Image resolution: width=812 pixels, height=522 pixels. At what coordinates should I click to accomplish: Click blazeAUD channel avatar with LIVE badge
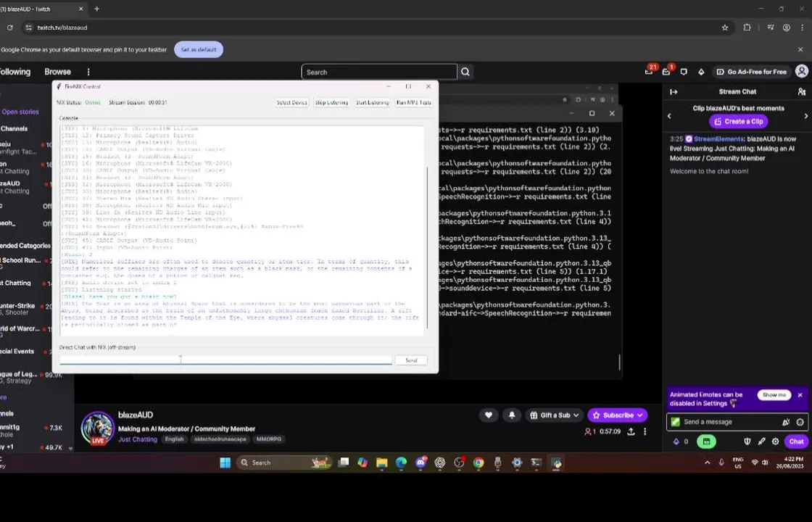(97, 428)
